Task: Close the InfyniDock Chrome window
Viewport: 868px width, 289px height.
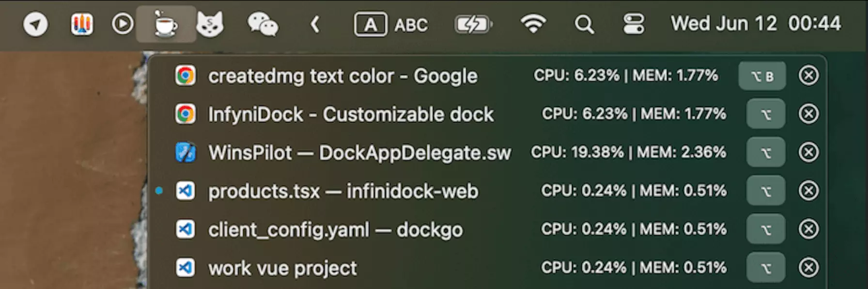Action: click(x=808, y=114)
